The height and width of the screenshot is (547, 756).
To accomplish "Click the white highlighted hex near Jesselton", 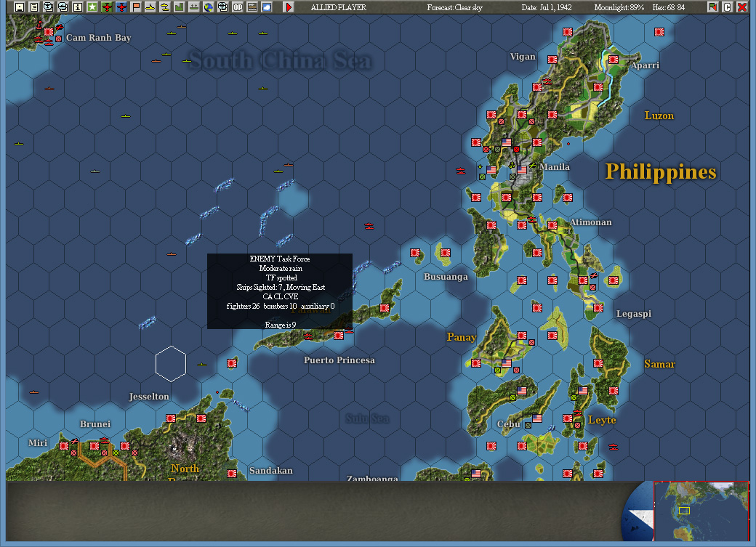I will click(x=169, y=363).
